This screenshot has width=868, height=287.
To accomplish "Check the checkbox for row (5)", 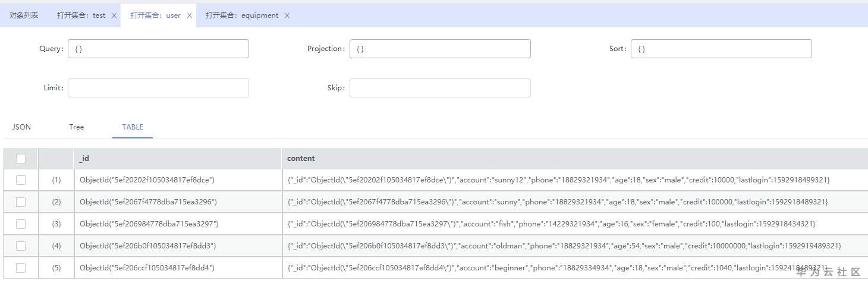I will click(21, 268).
